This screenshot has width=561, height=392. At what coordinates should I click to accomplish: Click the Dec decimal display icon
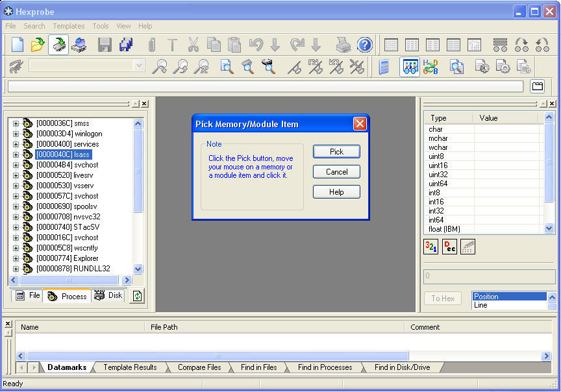point(449,247)
